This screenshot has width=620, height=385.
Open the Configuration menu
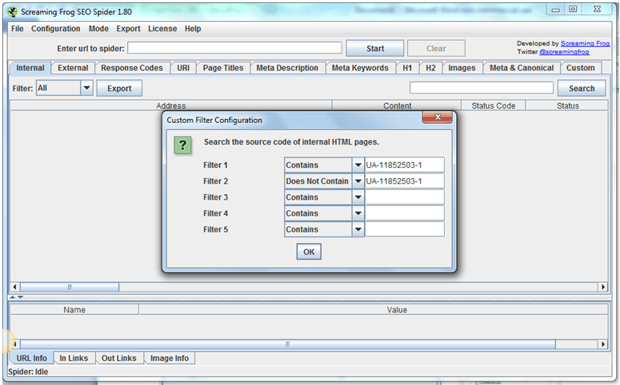tap(56, 29)
